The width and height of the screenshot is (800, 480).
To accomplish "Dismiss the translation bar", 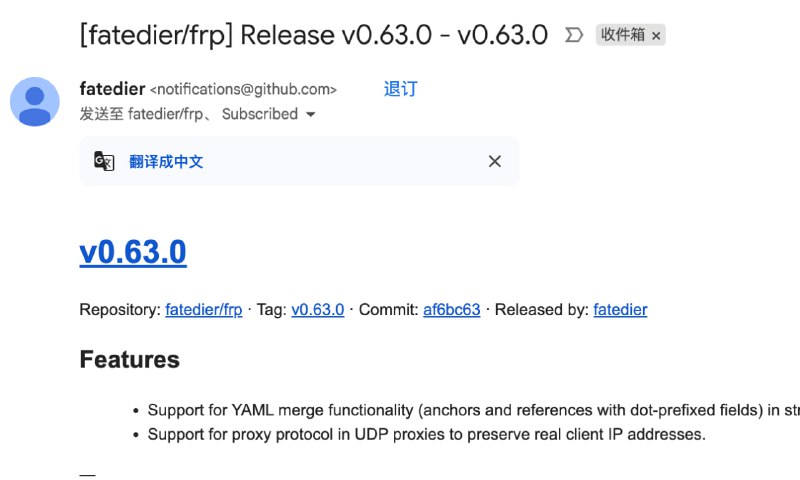I will [494, 161].
